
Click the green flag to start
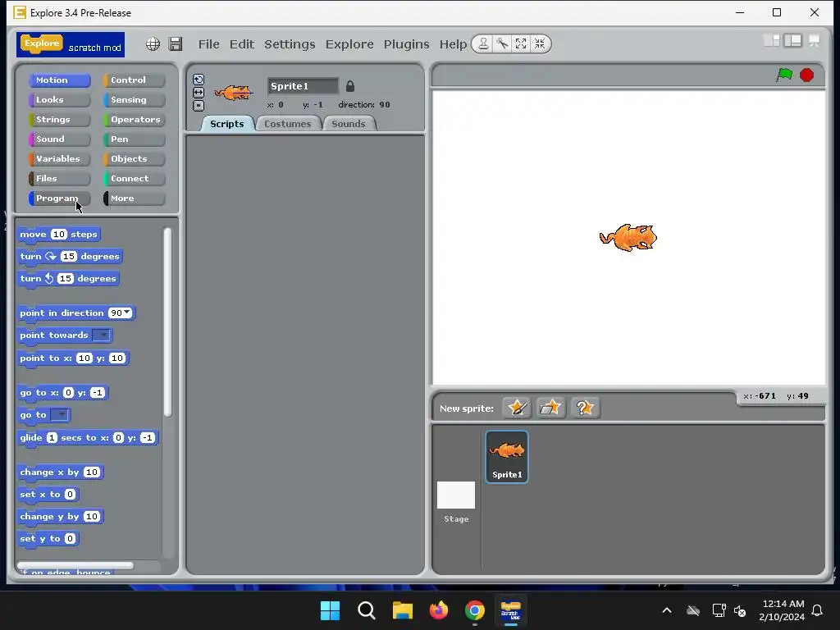click(784, 75)
